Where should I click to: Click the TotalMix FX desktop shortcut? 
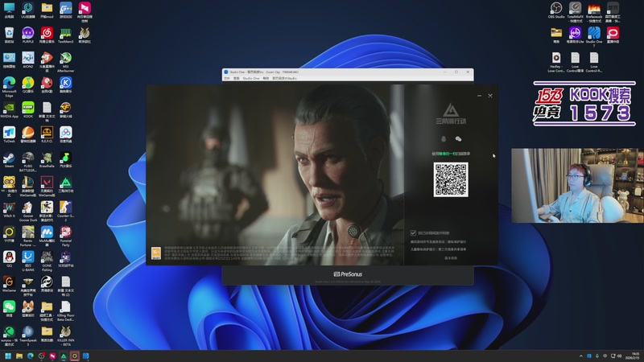[x=575, y=11]
